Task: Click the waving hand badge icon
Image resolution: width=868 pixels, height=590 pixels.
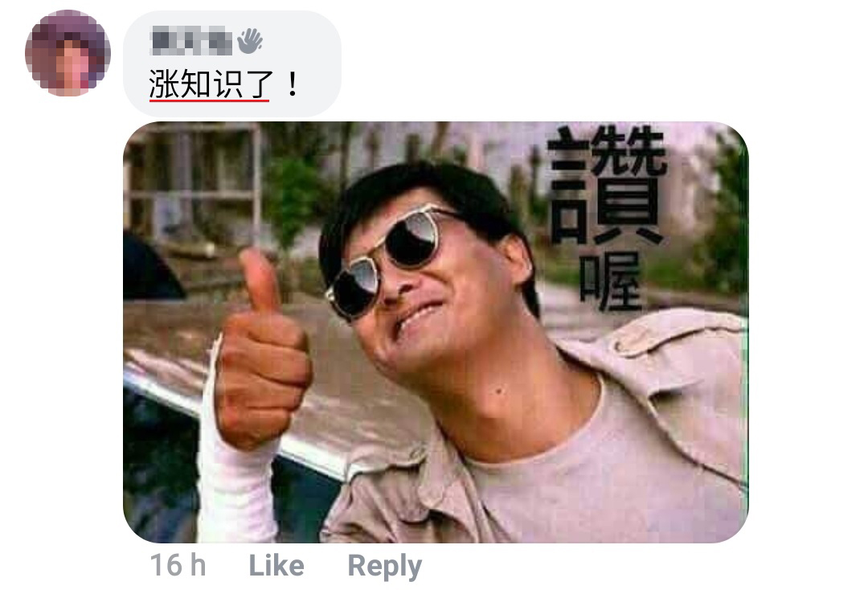Action: (x=250, y=41)
